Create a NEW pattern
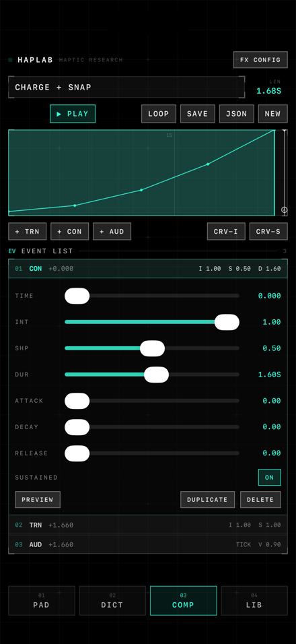 [272, 114]
